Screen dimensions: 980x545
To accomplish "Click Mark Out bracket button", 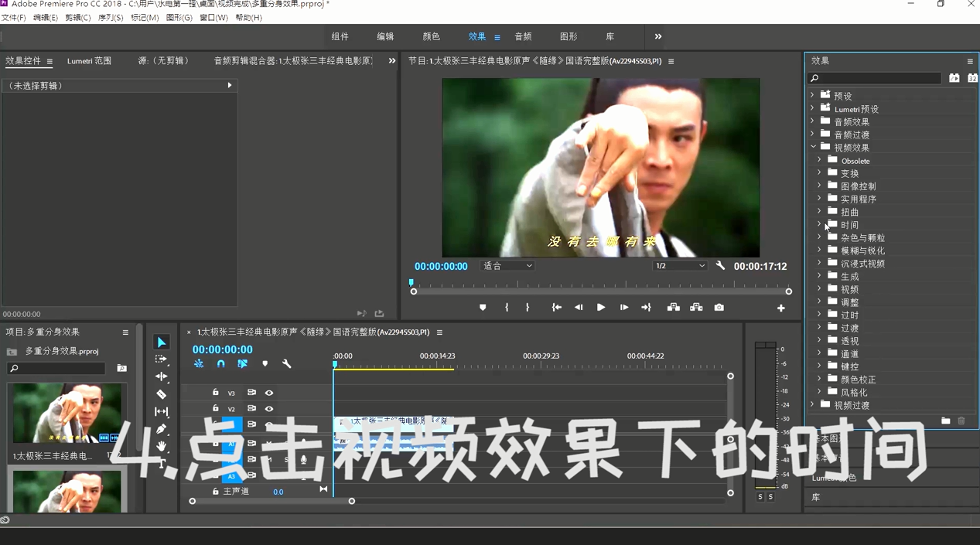I will [x=528, y=308].
